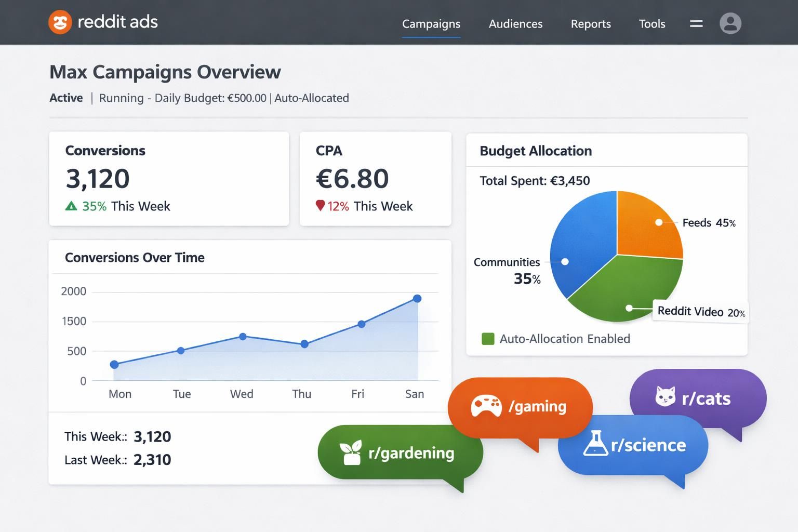Open the Tools menu
This screenshot has width=798, height=532.
point(651,24)
